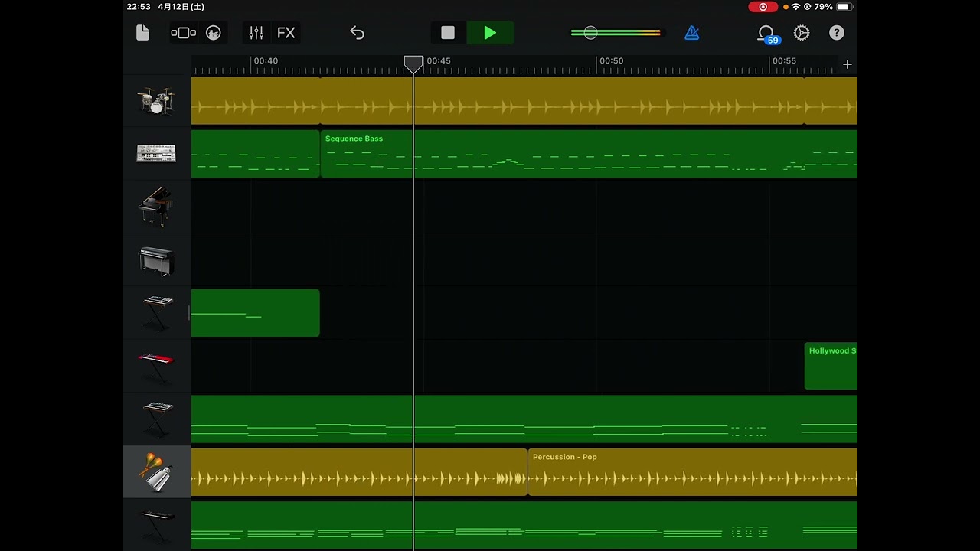Select the grand piano track
The image size is (980, 551).
156,207
